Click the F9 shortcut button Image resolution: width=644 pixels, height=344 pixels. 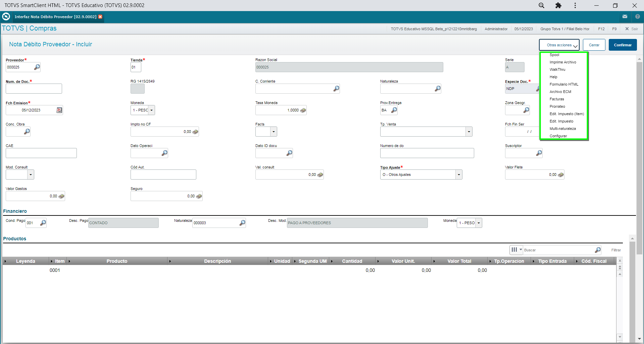click(614, 29)
